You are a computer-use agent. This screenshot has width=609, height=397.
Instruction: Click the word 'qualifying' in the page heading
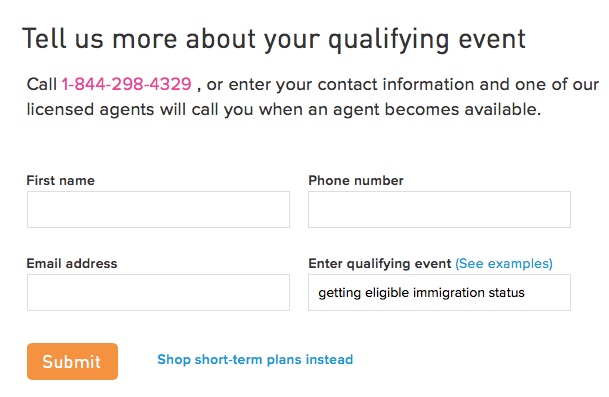click(x=388, y=40)
